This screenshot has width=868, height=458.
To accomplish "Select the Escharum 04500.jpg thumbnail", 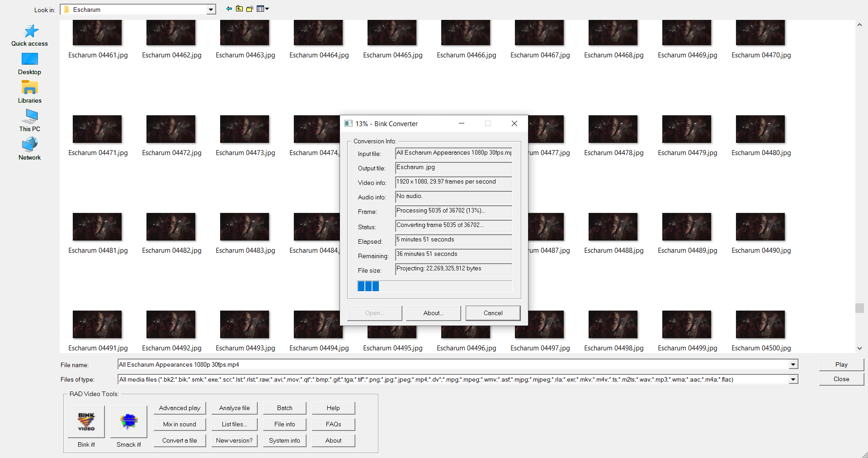I will tap(760, 325).
